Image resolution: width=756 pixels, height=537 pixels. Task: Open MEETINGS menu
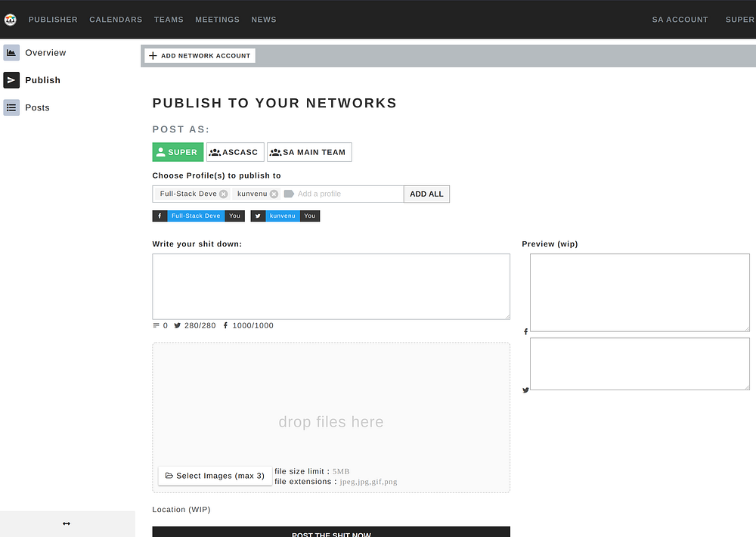pos(218,20)
